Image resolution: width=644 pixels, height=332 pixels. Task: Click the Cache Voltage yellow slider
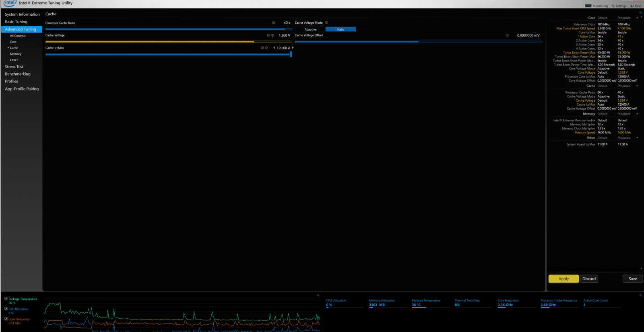tap(169, 42)
